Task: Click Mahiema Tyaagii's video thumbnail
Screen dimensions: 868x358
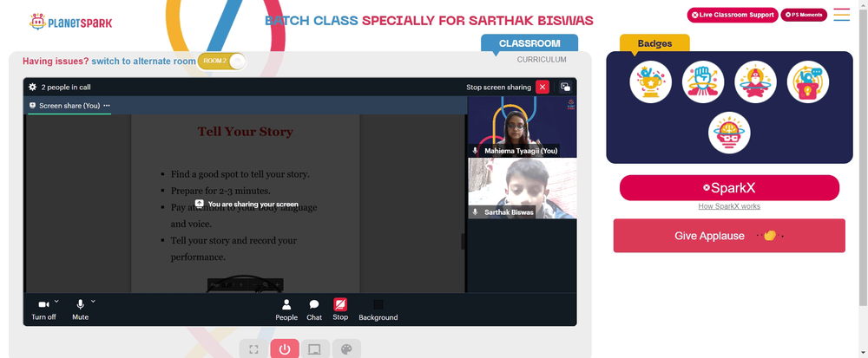Action: [x=523, y=127]
